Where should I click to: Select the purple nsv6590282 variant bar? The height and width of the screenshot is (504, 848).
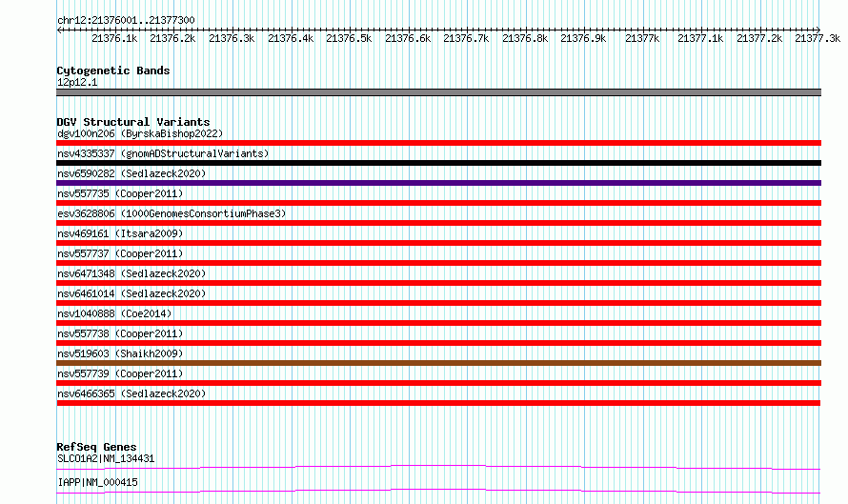[438, 183]
